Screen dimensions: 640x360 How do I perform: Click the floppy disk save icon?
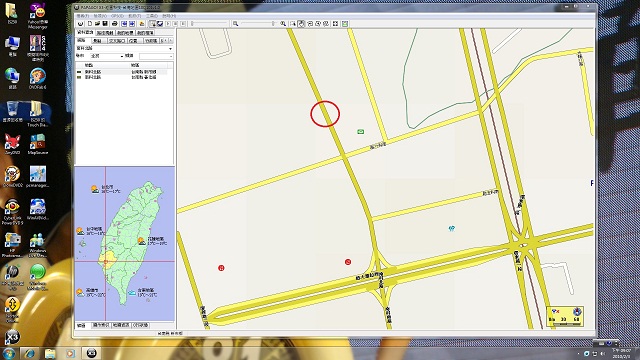105,24
